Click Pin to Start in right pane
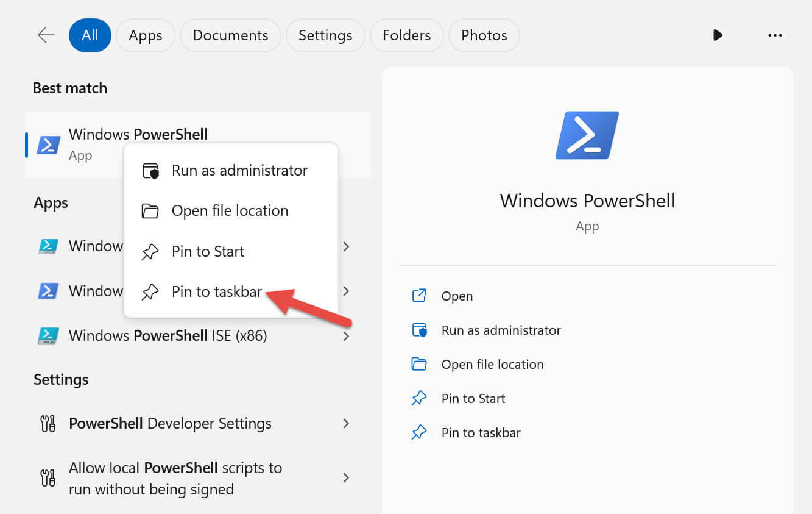 473,399
